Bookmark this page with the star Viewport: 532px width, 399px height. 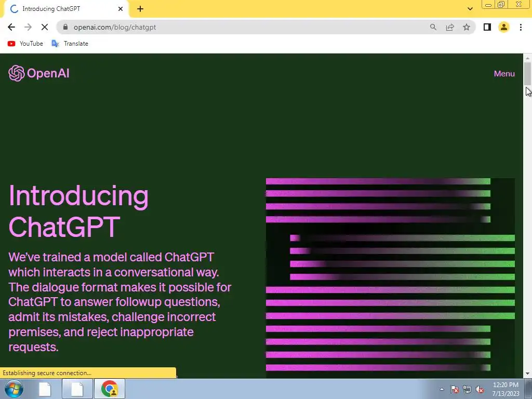(x=467, y=27)
